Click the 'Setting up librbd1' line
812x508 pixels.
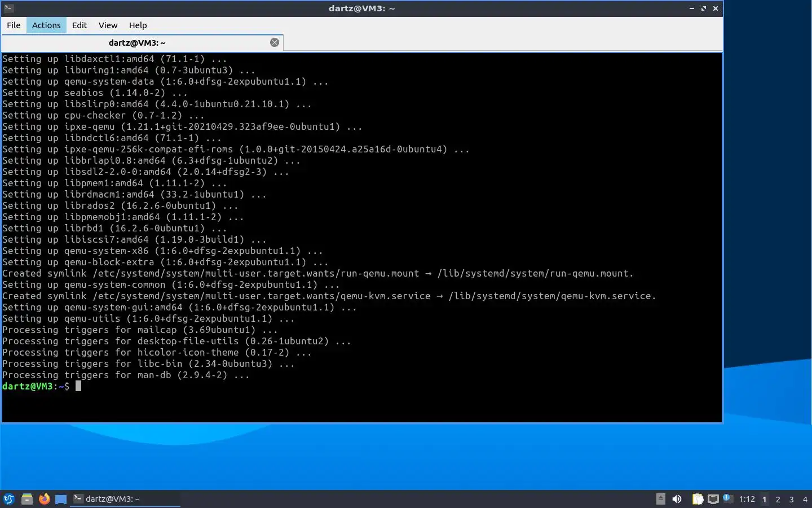[115, 228]
